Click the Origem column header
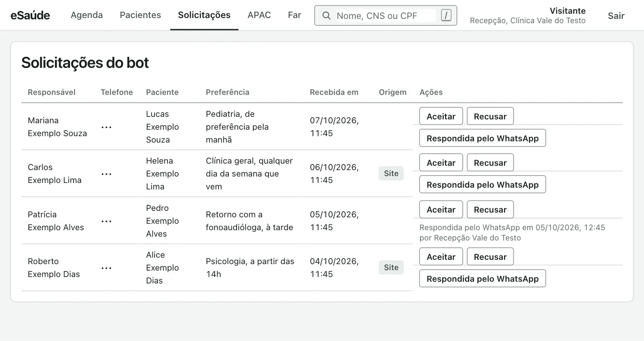 tap(392, 92)
